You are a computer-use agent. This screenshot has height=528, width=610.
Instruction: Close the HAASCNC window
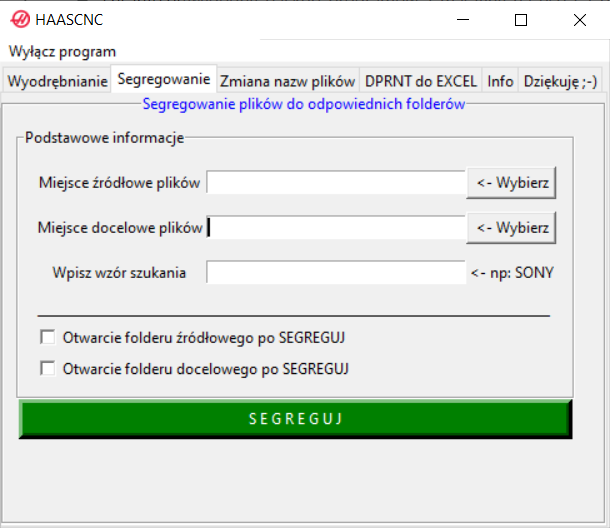(579, 20)
